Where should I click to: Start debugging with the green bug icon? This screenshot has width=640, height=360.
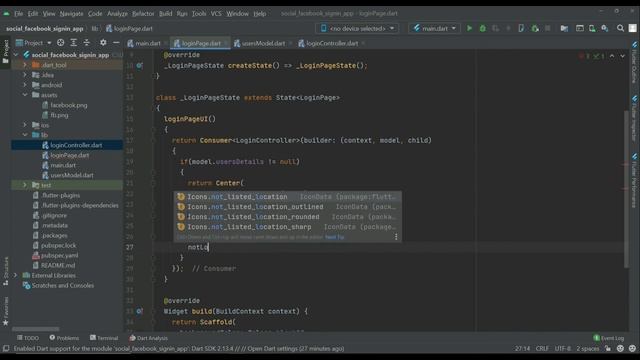pyautogui.click(x=482, y=28)
